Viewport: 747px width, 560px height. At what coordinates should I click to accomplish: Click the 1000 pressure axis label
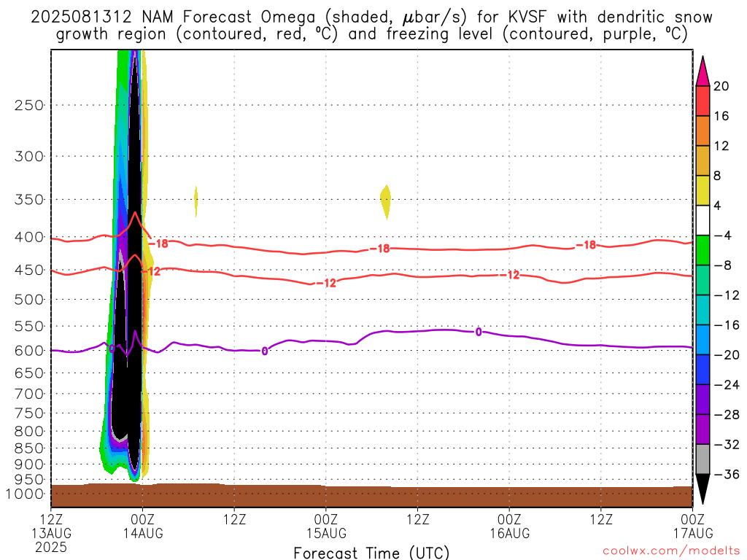click(25, 494)
